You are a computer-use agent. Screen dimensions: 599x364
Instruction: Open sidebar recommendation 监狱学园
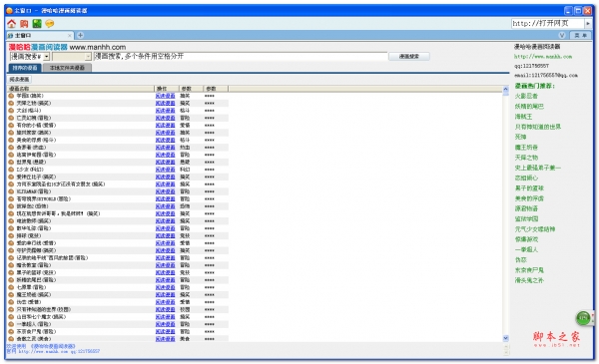click(x=526, y=219)
